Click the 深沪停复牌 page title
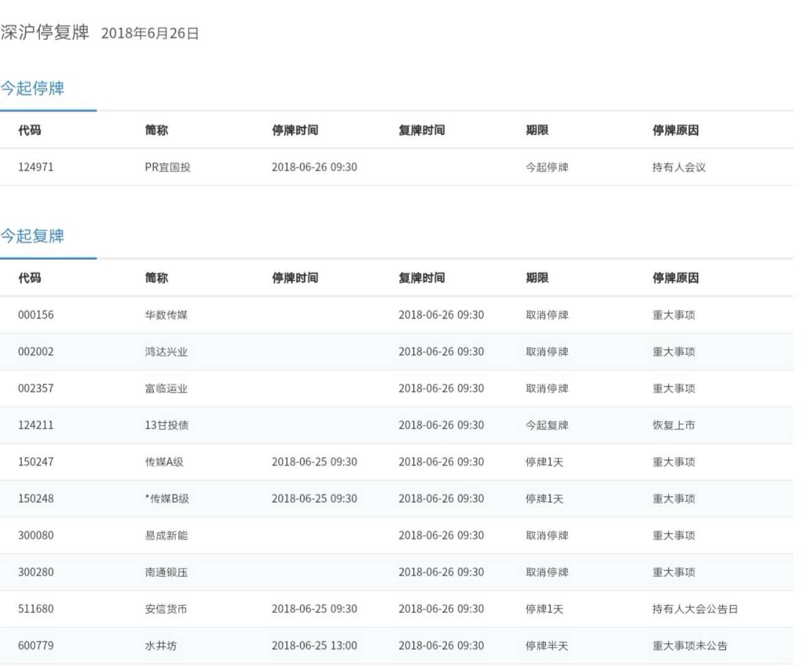The image size is (810, 672). click(x=45, y=32)
